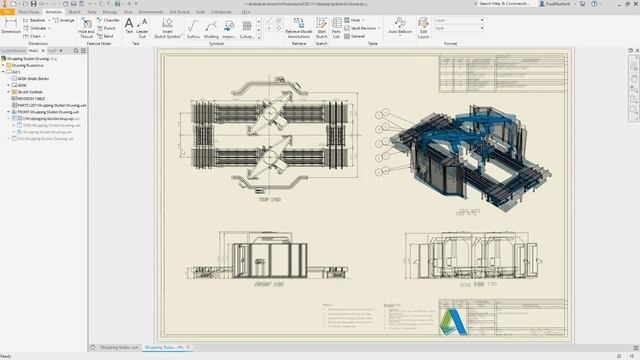This screenshot has height=360, width=640.
Task: Click Start Sketch
Action: click(x=321, y=28)
